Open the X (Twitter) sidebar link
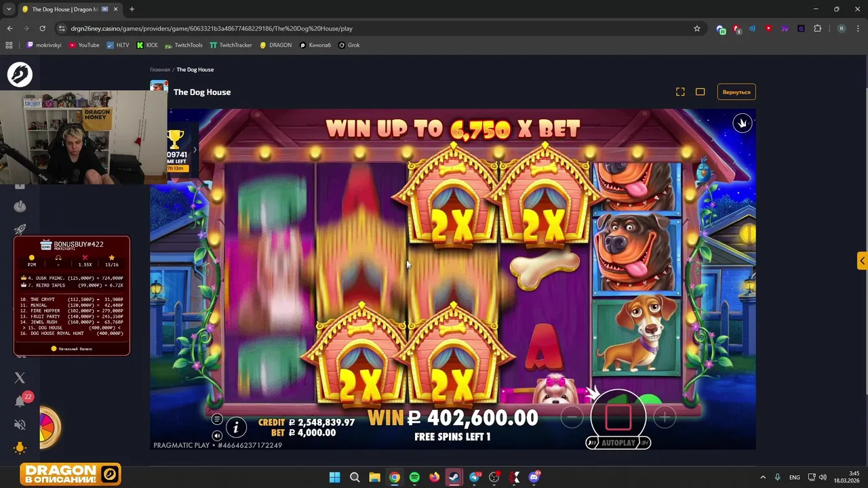This screenshot has width=868, height=488. [x=20, y=378]
